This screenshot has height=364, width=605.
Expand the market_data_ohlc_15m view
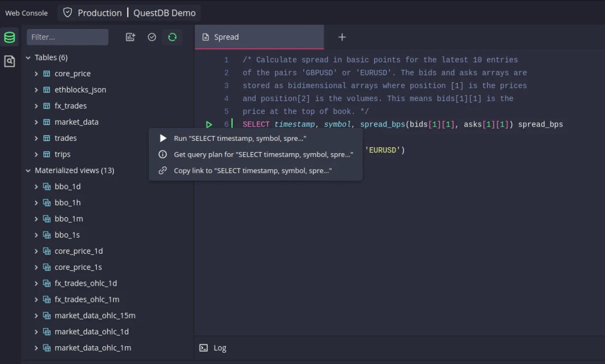(36, 315)
